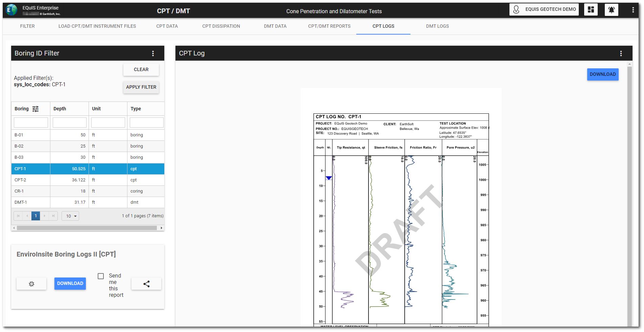Viewport: 644px width, 332px height.
Task: Open CPT Log panel options menu
Action: coord(621,53)
